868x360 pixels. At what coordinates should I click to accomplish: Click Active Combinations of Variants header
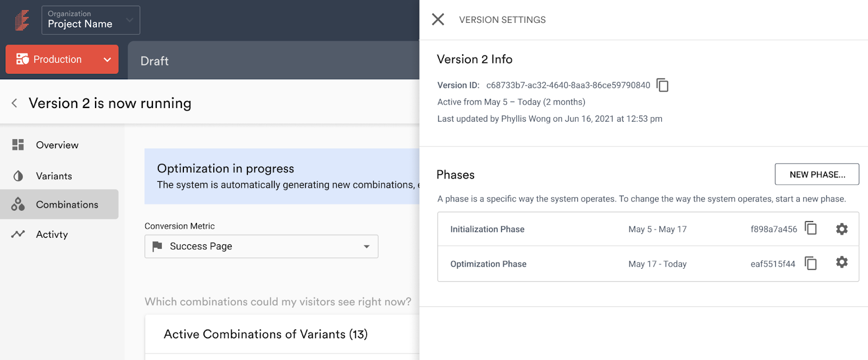coord(266,334)
